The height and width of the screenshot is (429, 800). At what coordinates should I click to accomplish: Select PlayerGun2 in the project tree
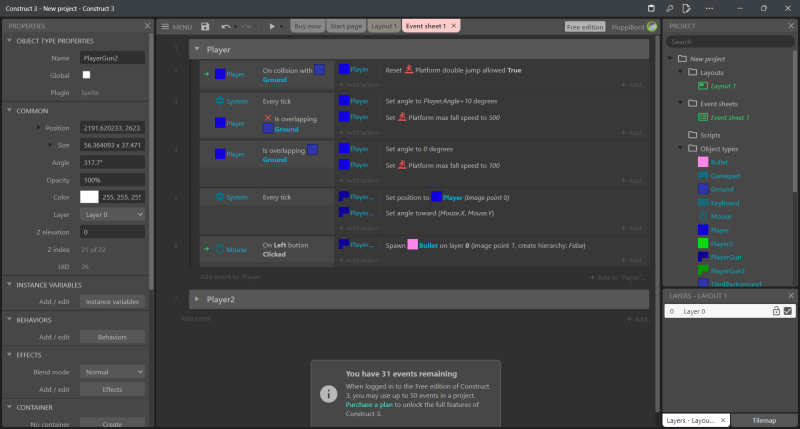727,271
